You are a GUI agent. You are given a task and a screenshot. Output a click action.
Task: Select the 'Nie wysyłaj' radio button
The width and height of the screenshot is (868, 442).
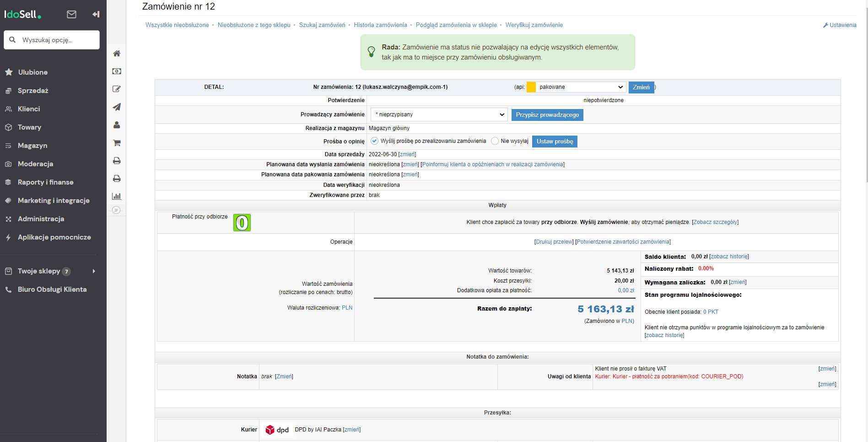[x=495, y=141]
